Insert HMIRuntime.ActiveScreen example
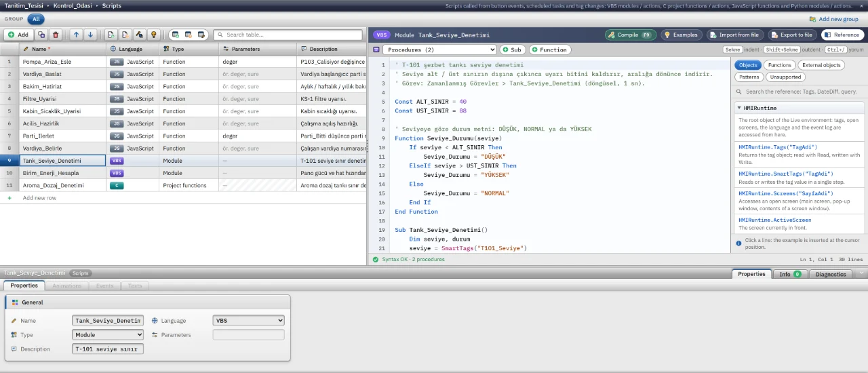868x373 pixels. 800,224
